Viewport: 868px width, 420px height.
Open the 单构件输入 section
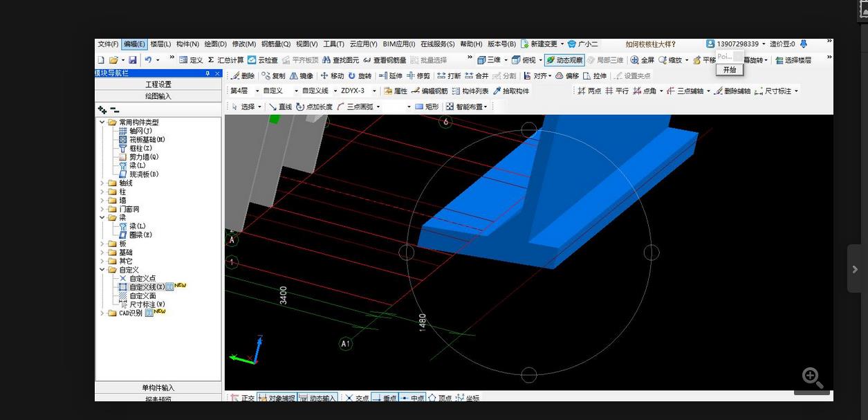pos(158,387)
